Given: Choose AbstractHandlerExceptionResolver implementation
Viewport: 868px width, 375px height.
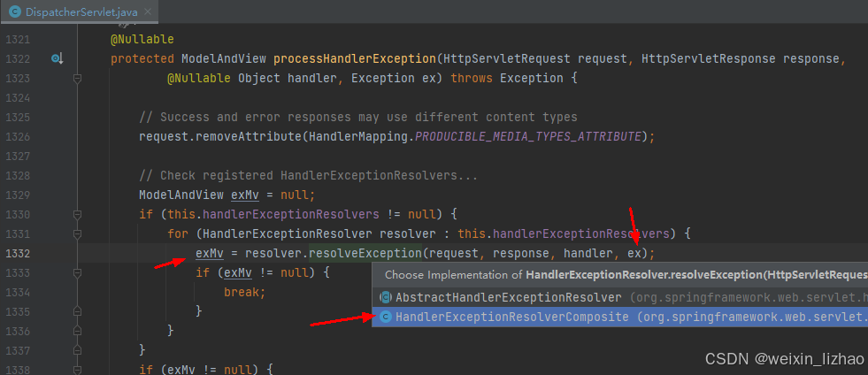Looking at the screenshot, I should 619,297.
